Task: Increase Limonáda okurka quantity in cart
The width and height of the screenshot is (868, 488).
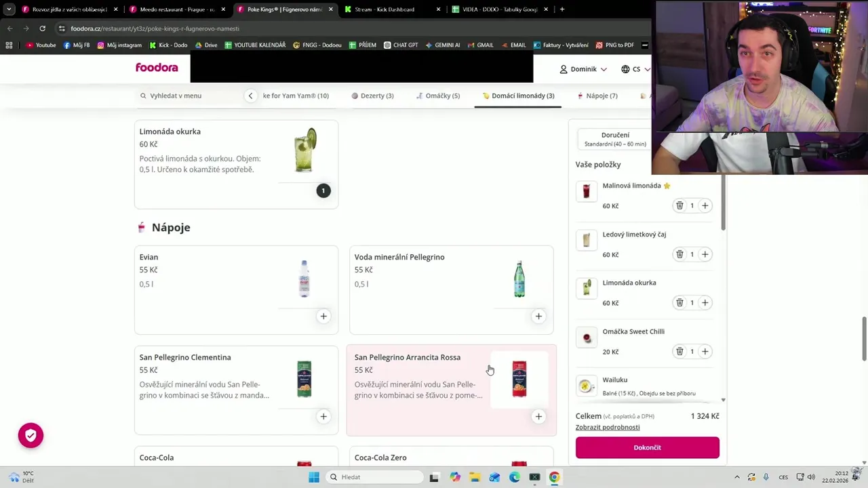Action: click(x=705, y=302)
